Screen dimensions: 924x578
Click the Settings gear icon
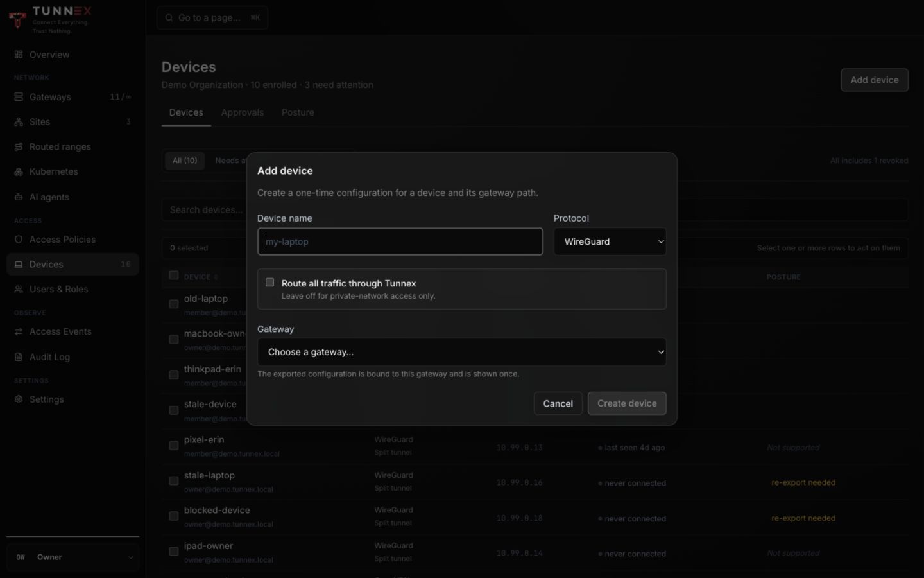19,399
